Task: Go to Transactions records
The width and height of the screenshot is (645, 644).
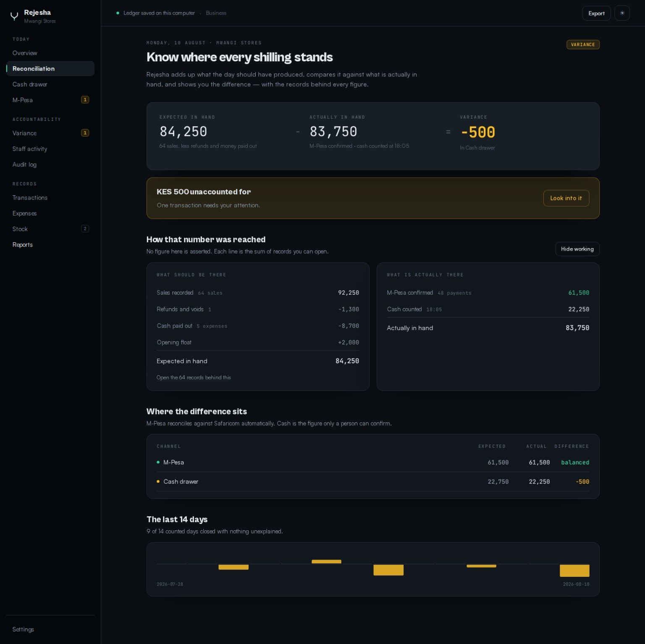Action: pyautogui.click(x=50, y=198)
